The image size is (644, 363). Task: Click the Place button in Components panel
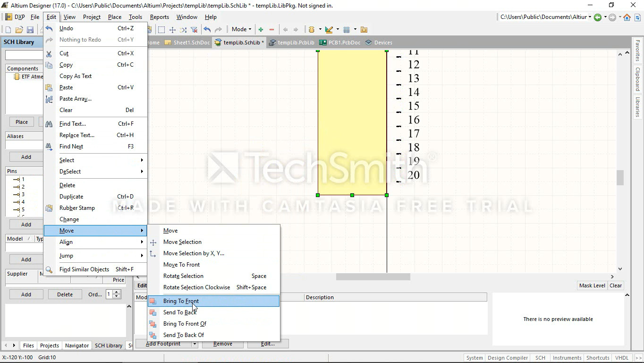click(x=22, y=122)
